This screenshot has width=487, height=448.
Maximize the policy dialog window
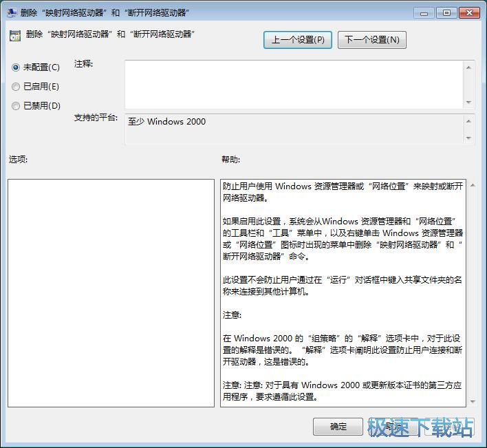pos(446,13)
